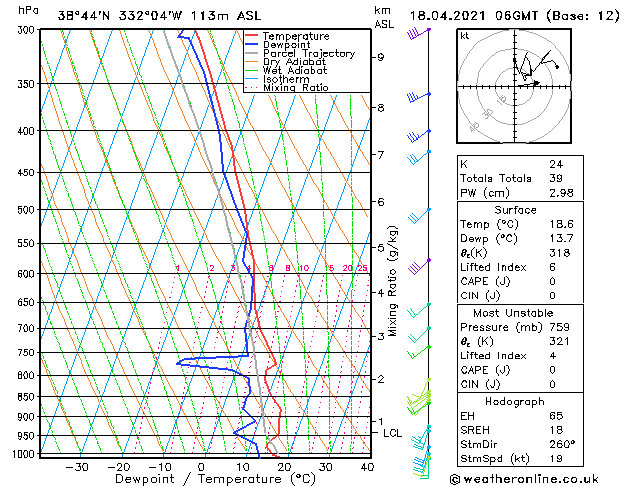This screenshot has width=629, height=486.
Task: Click the 700 hPa pressure label
Action: click(26, 329)
